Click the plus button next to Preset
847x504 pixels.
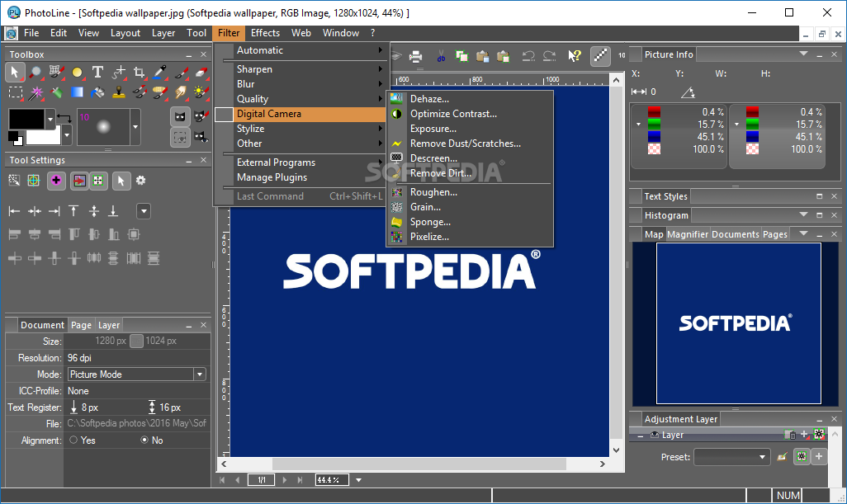819,457
